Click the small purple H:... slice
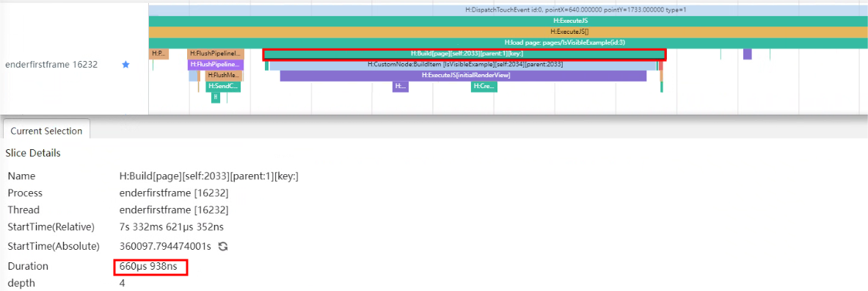868x291 pixels. [x=400, y=87]
